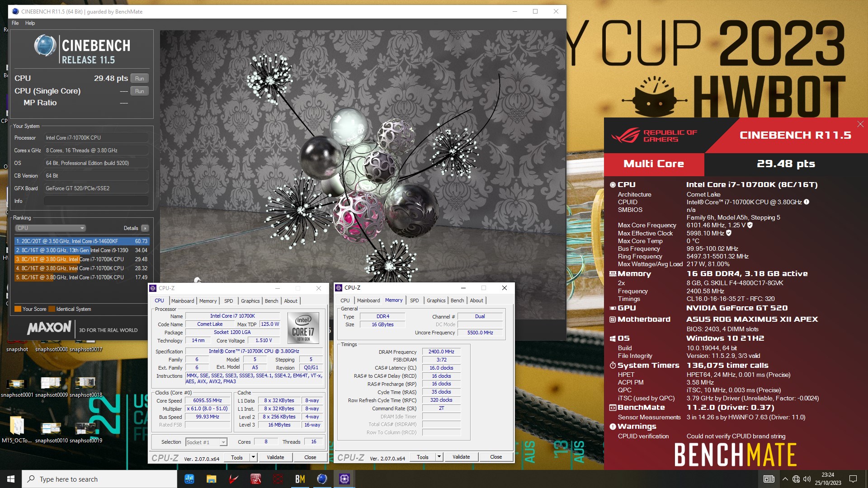Select the snaphsot0009 desktop file
The width and height of the screenshot is (868, 488).
point(52,386)
